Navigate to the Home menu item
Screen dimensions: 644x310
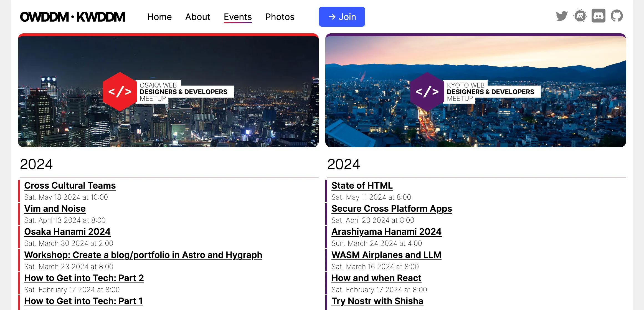click(159, 17)
